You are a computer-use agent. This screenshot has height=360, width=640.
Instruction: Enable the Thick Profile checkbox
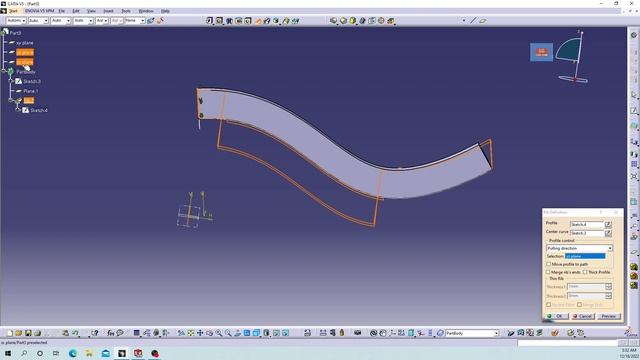tap(585, 272)
